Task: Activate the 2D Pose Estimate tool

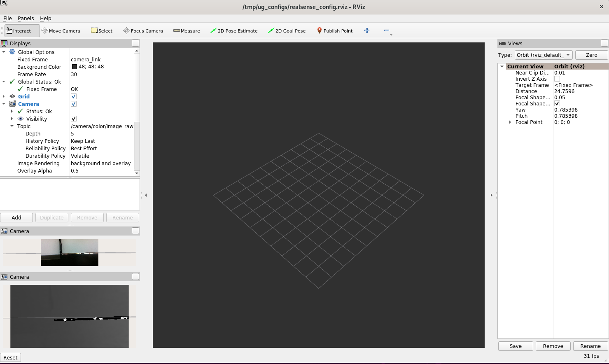Action: click(234, 31)
